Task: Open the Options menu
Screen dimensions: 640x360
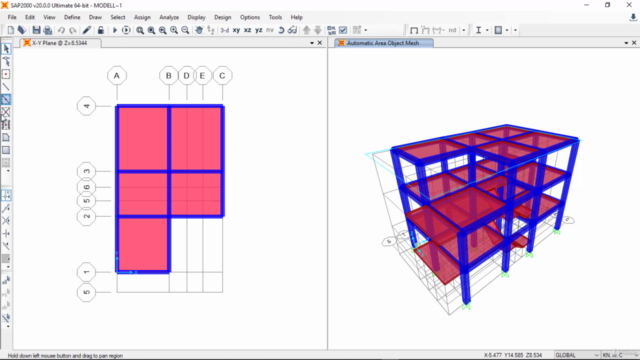Action: tap(250, 17)
